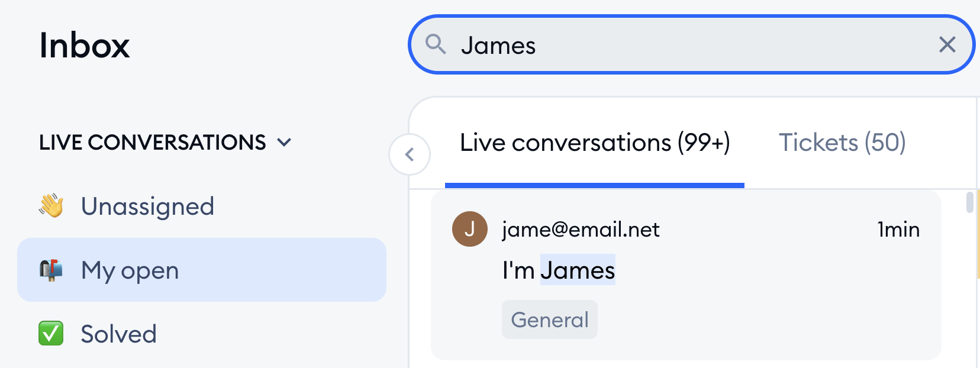
Task: Select the Live conversations (99+) tab
Action: (595, 143)
